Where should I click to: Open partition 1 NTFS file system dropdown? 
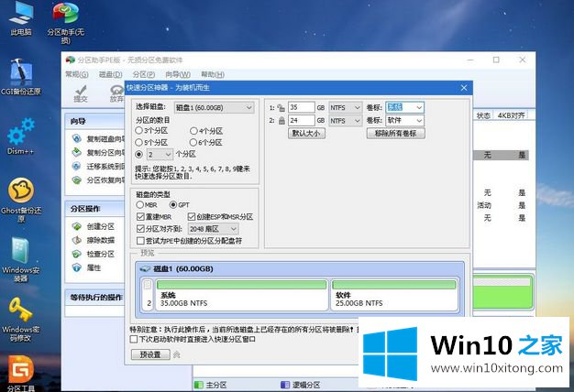345,107
